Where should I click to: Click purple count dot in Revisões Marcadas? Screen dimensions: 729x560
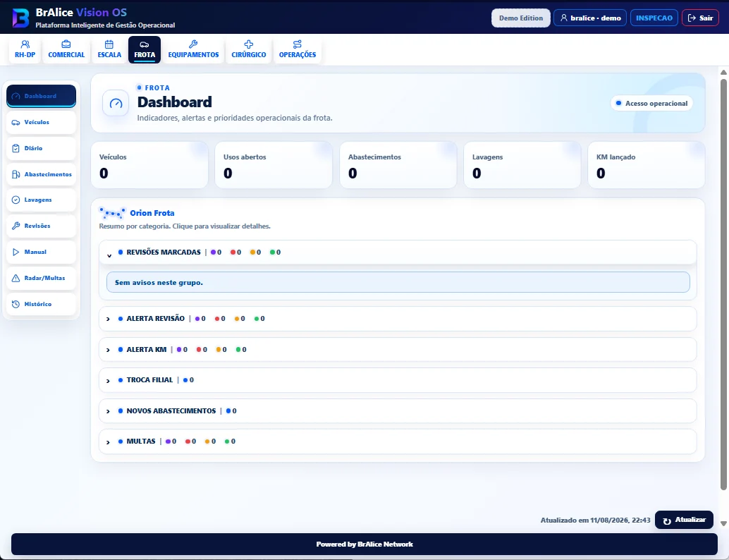(x=214, y=252)
